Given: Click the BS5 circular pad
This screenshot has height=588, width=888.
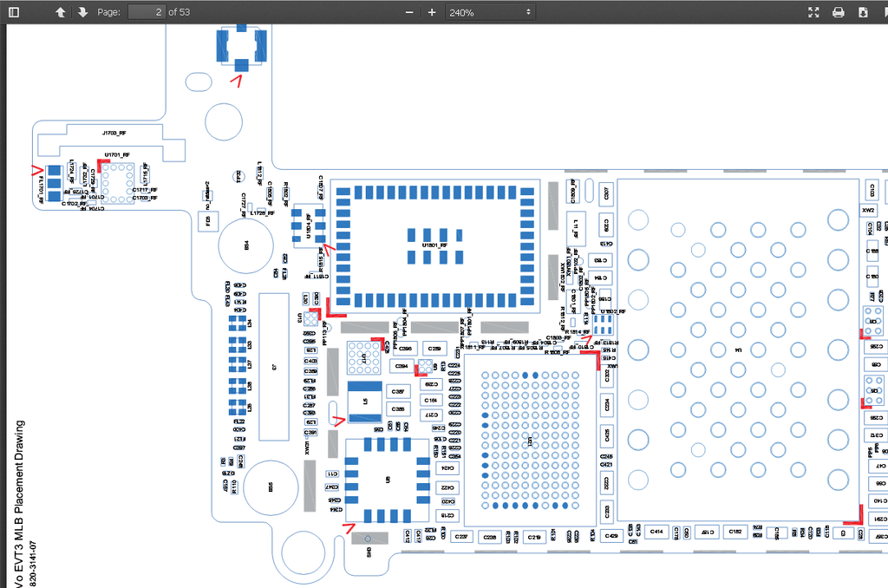Looking at the screenshot, I should [x=270, y=488].
